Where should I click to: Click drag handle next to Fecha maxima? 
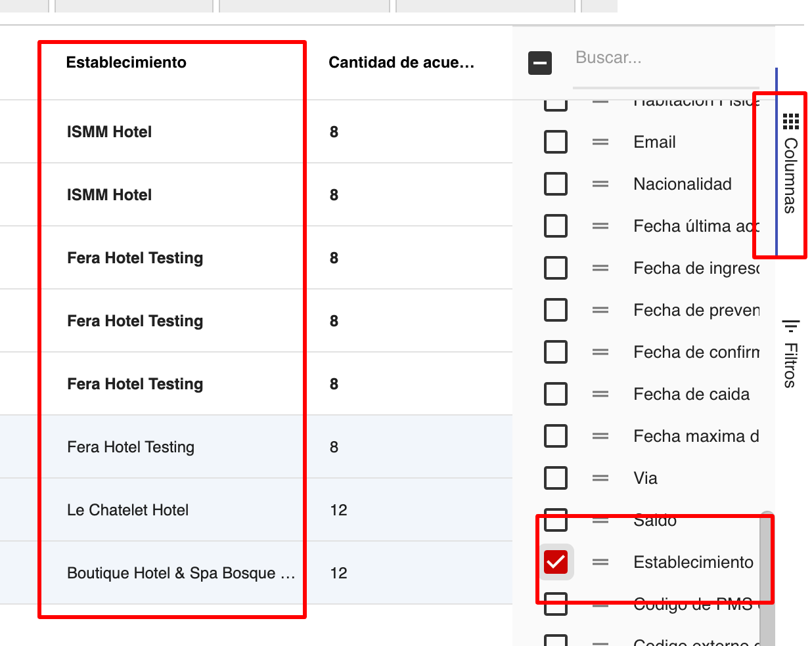pyautogui.click(x=600, y=436)
